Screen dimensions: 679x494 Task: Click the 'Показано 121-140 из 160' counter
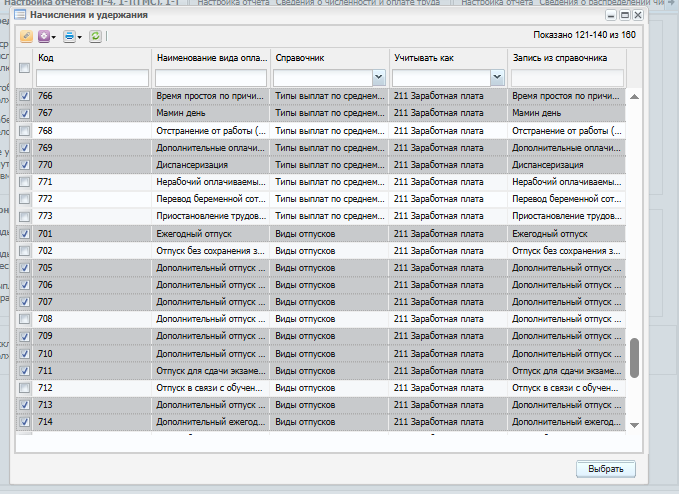(x=584, y=35)
